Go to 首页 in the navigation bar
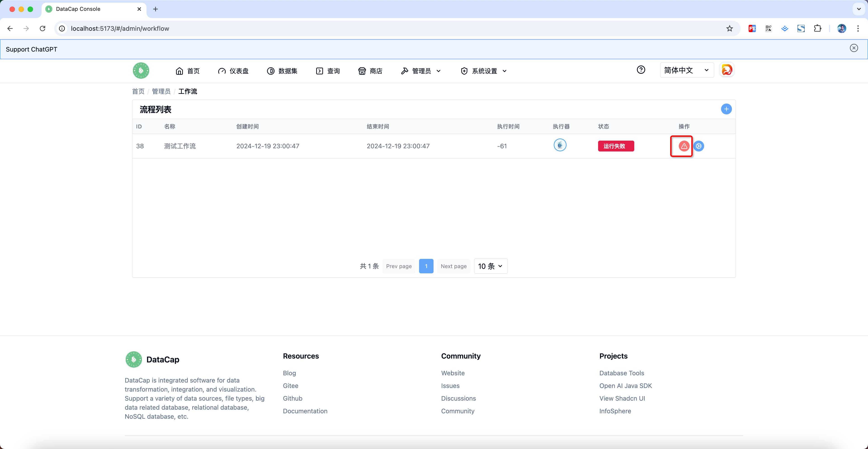This screenshot has width=868, height=449. pyautogui.click(x=188, y=71)
